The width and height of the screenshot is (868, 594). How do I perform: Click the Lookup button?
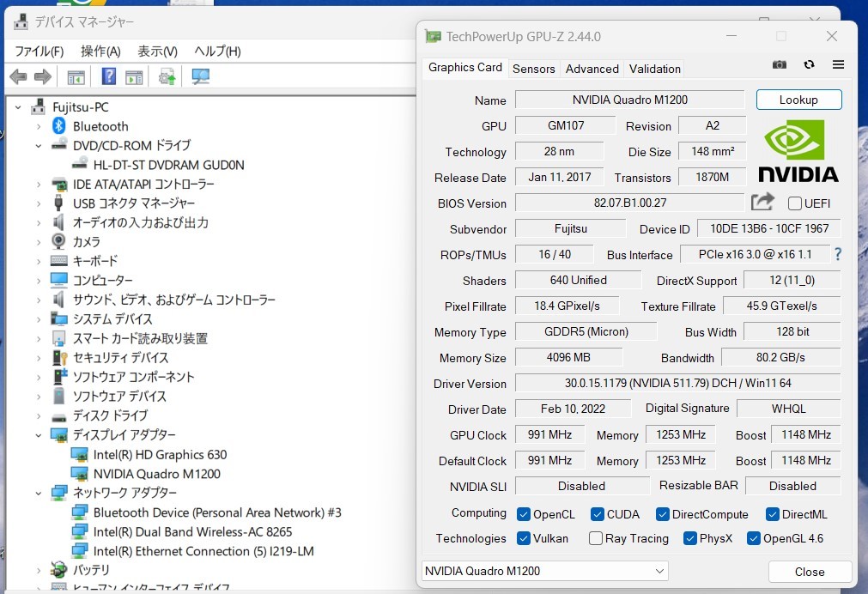point(798,100)
